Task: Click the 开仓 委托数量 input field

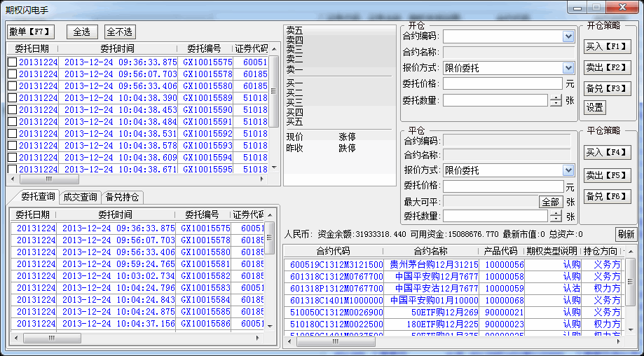Action: click(x=495, y=100)
